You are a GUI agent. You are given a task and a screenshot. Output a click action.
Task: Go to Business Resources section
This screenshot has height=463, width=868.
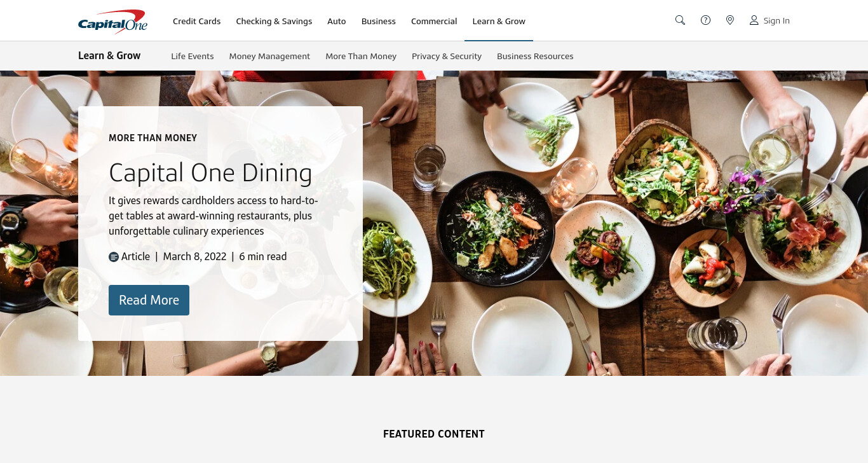535,56
